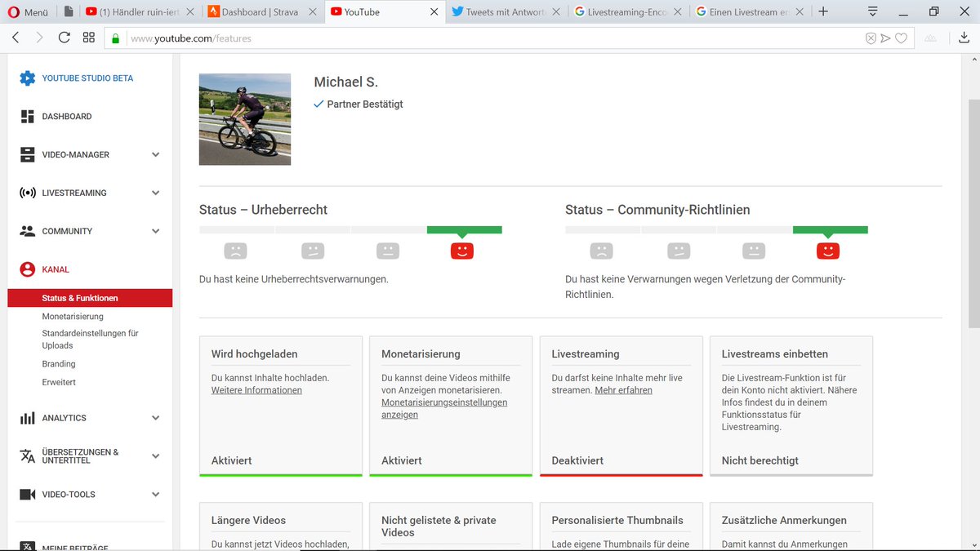Open the Mehr erfahren link
The height and width of the screenshot is (551, 980).
[623, 390]
